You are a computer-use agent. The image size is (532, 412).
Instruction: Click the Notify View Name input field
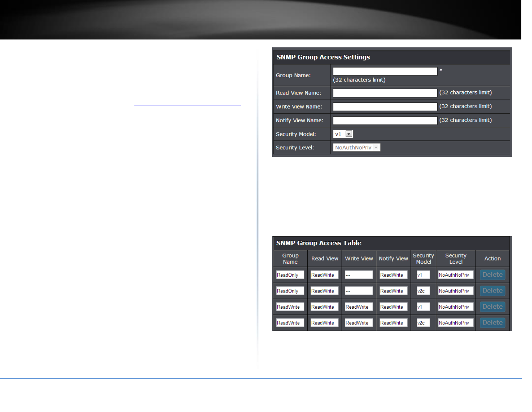(x=385, y=121)
